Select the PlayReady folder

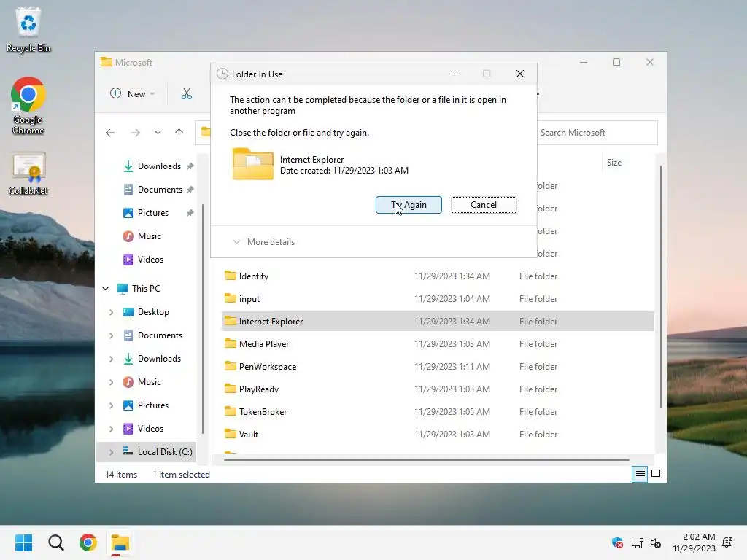tap(438, 389)
